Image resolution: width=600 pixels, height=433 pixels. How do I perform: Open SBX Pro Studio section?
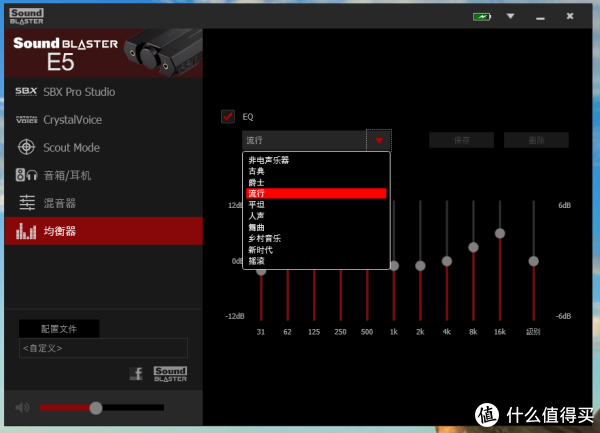point(104,92)
